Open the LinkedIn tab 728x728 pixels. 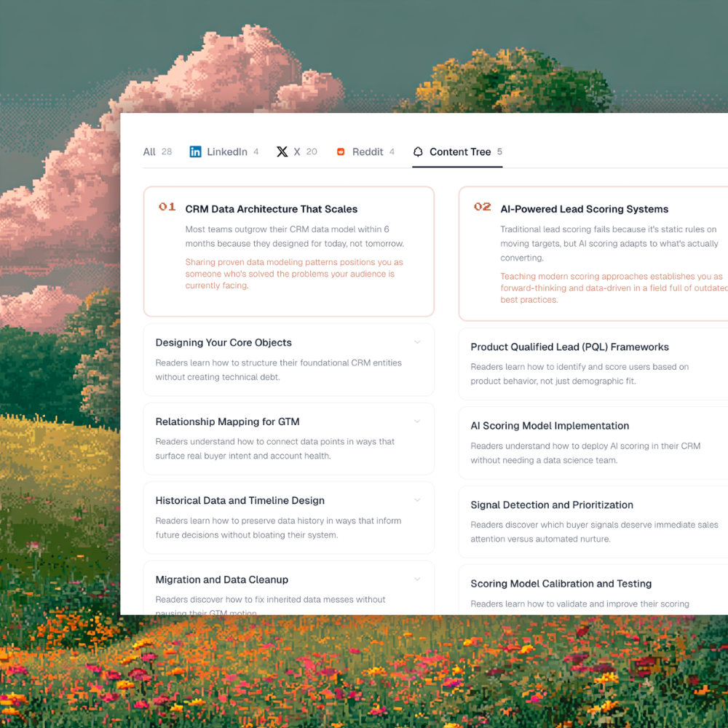coord(224,152)
